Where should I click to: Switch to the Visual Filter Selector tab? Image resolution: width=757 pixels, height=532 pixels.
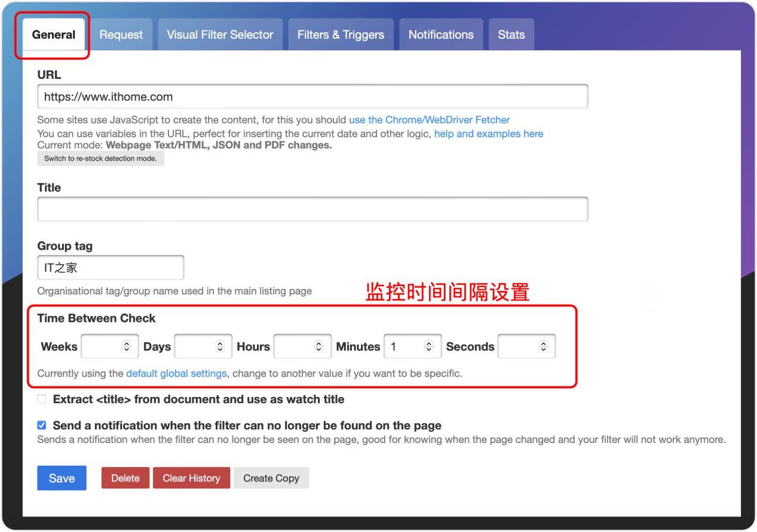coord(220,34)
